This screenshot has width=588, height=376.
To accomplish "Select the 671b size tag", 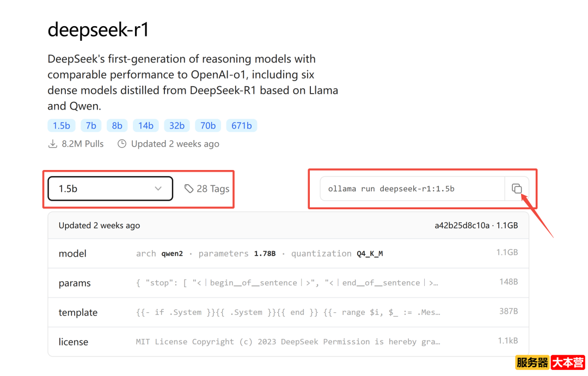I will tap(242, 125).
